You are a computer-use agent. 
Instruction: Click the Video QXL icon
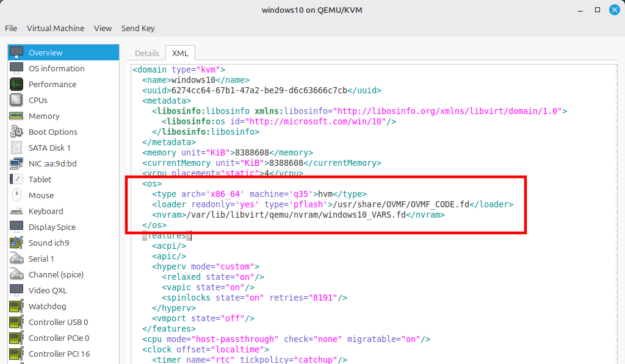(16, 290)
